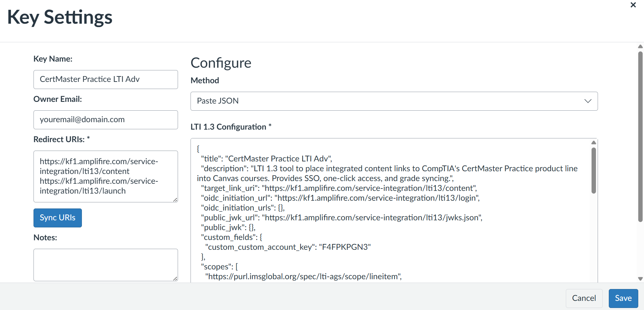Click the lineitem scope URL line
This screenshot has height=310, width=644.
(x=303, y=276)
